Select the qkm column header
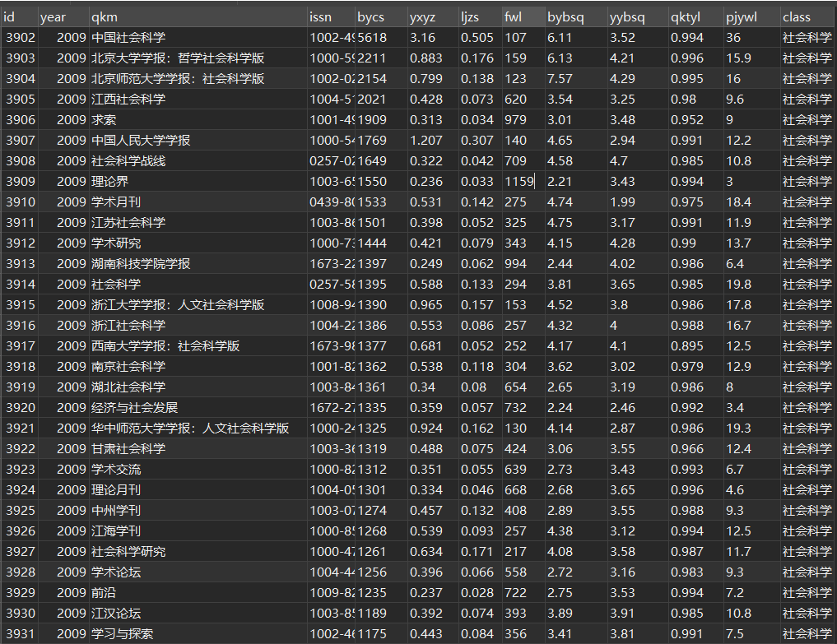The image size is (837, 644). coord(198,17)
